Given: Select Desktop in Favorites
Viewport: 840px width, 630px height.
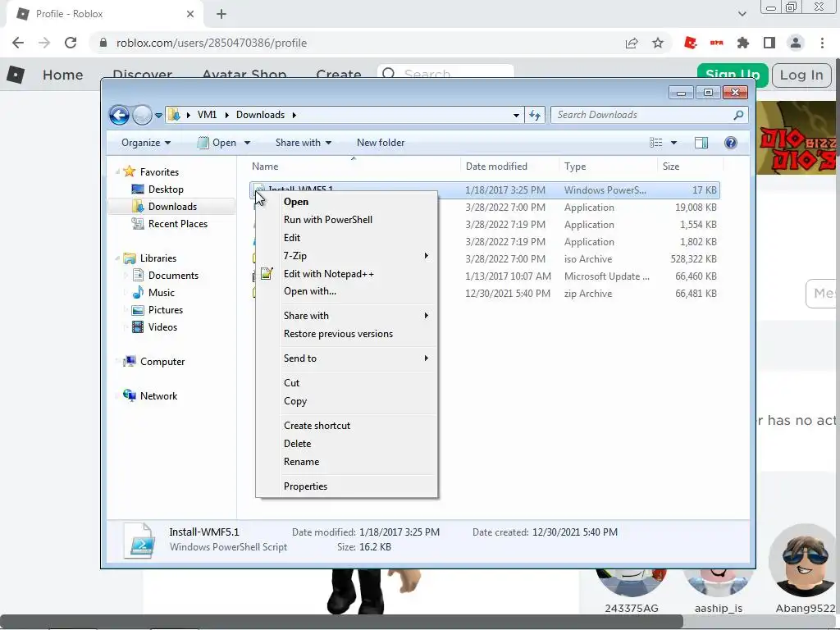Looking at the screenshot, I should 166,189.
